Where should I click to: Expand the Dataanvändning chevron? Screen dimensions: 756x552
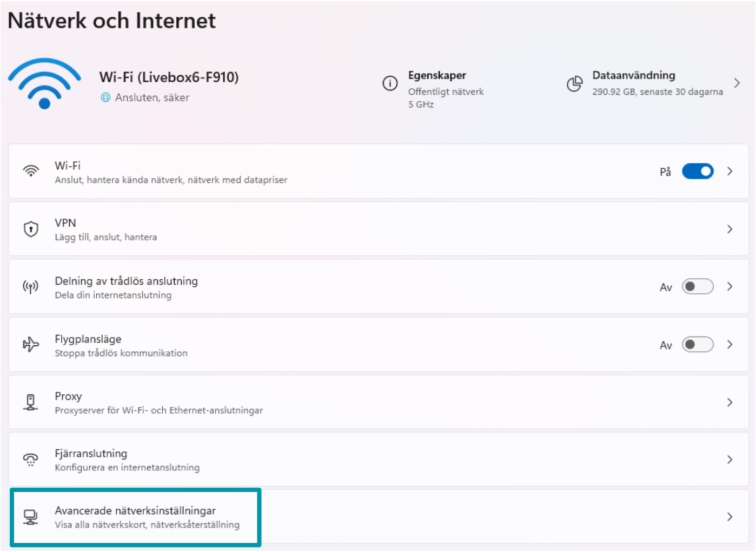(x=737, y=83)
